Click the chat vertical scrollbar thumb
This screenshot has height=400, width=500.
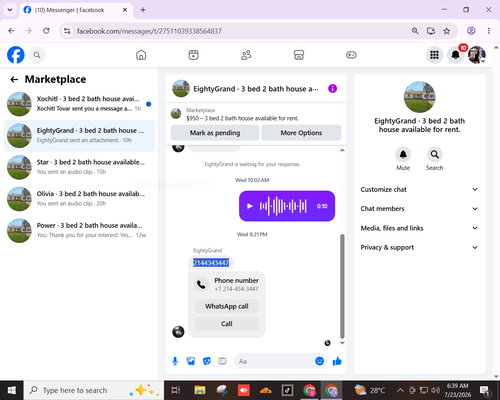(342, 286)
